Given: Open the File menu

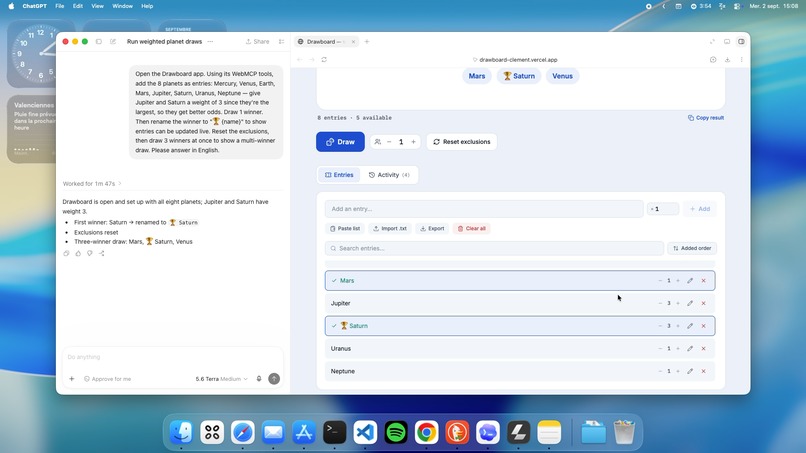Looking at the screenshot, I should click(60, 6).
